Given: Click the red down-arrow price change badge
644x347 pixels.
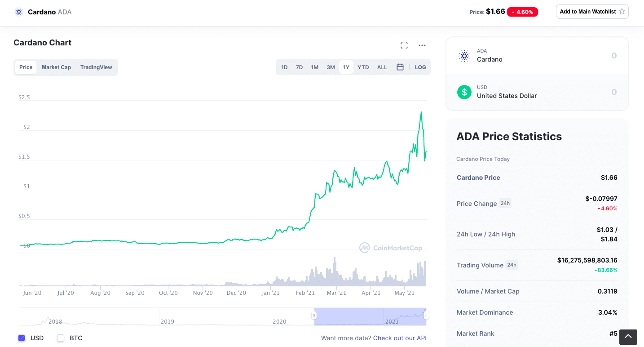Looking at the screenshot, I should (x=522, y=12).
